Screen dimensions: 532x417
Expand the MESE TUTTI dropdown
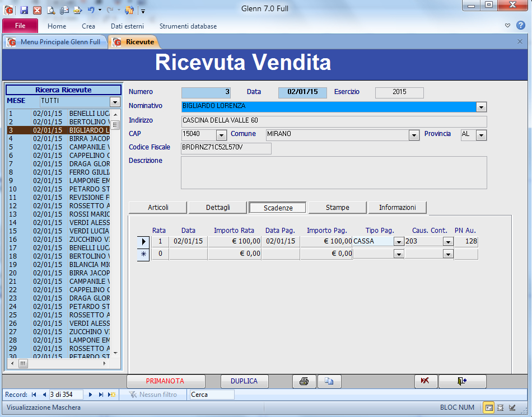pos(115,102)
